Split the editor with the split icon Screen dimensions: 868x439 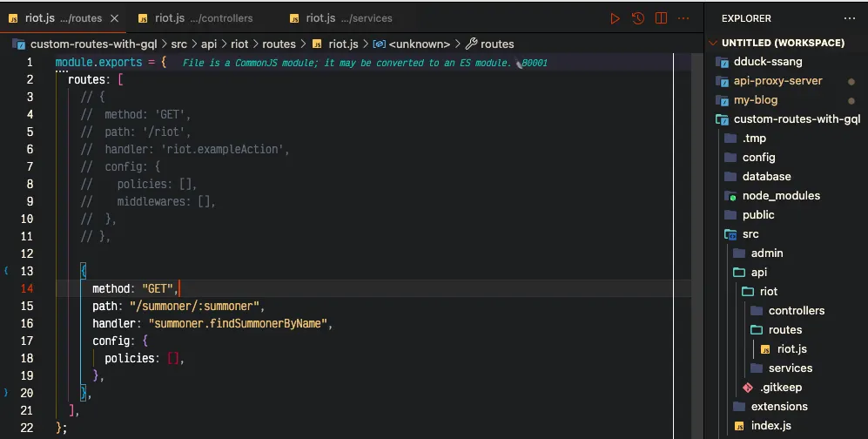coord(662,18)
